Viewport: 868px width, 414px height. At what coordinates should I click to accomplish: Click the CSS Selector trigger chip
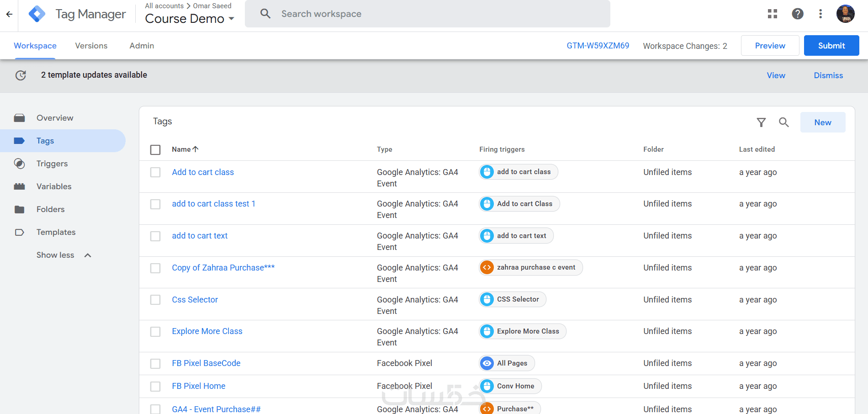click(x=513, y=299)
